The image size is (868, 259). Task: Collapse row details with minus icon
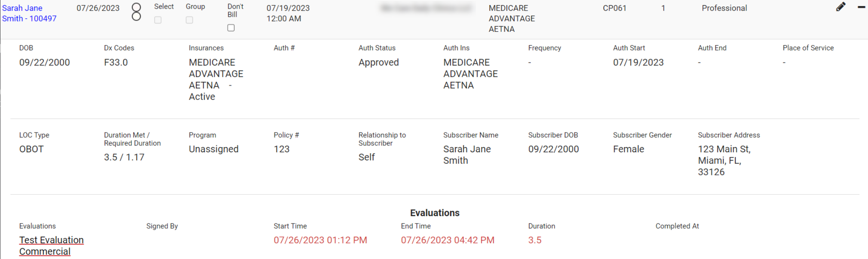click(x=861, y=7)
